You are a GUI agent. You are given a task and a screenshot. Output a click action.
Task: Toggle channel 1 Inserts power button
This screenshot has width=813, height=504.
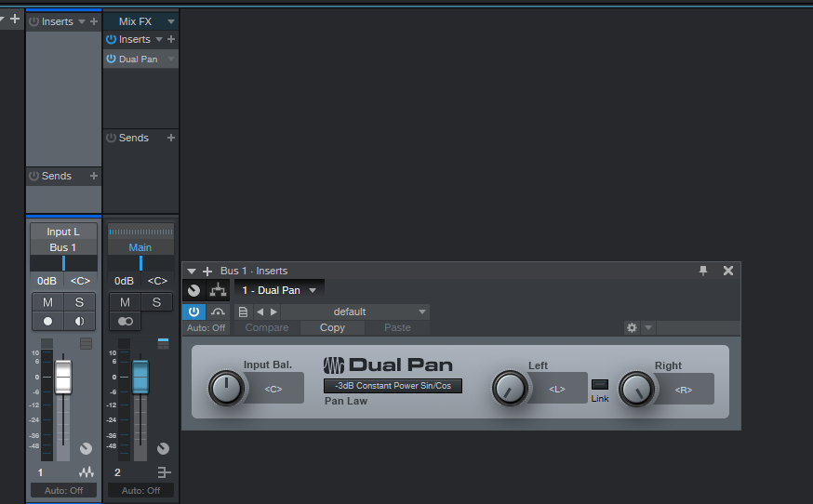(34, 21)
